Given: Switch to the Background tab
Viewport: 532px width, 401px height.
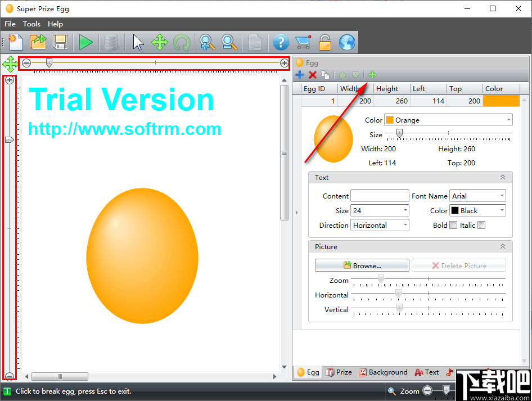Looking at the screenshot, I should pyautogui.click(x=383, y=372).
